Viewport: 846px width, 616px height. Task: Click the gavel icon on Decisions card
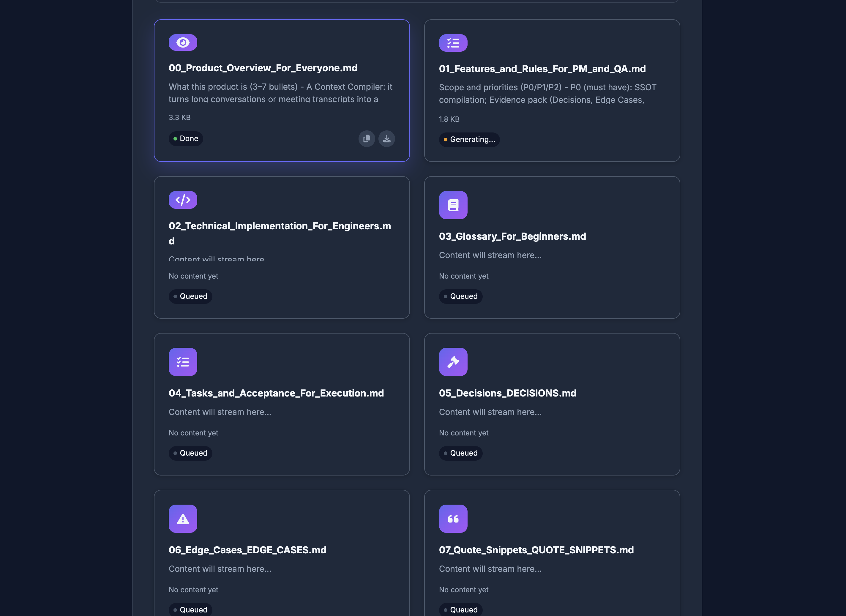[x=453, y=362]
